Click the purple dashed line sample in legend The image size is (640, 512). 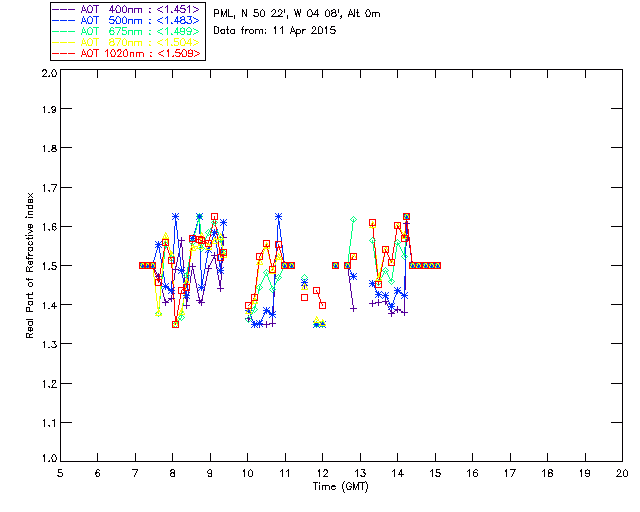pyautogui.click(x=64, y=9)
